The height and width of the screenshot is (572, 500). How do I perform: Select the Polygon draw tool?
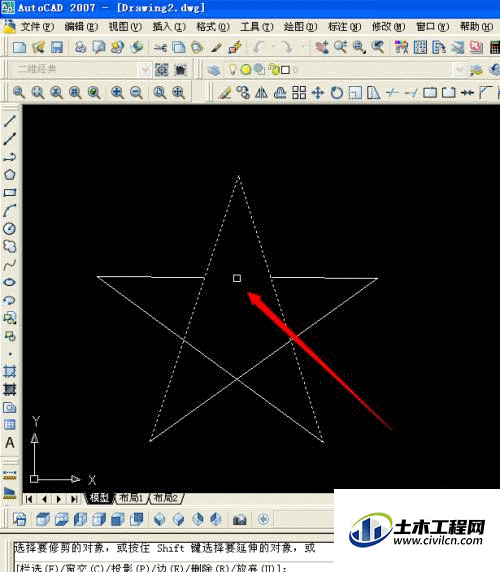coord(9,174)
